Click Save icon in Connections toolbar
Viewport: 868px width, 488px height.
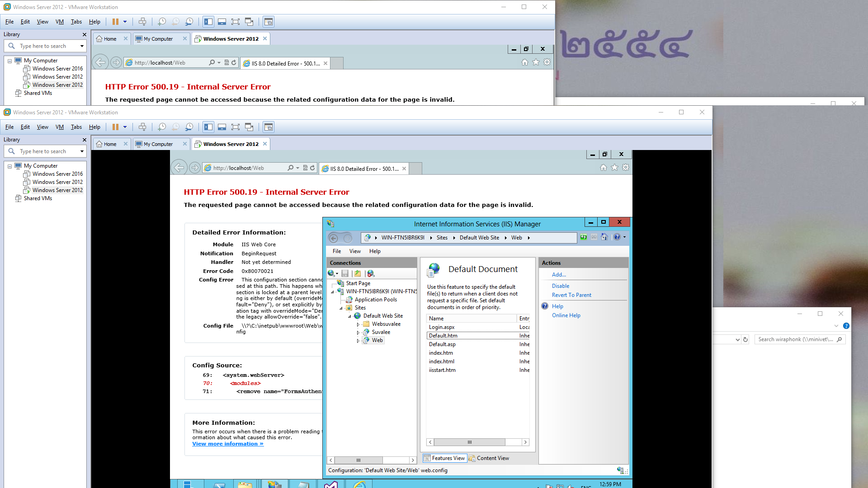pyautogui.click(x=345, y=273)
